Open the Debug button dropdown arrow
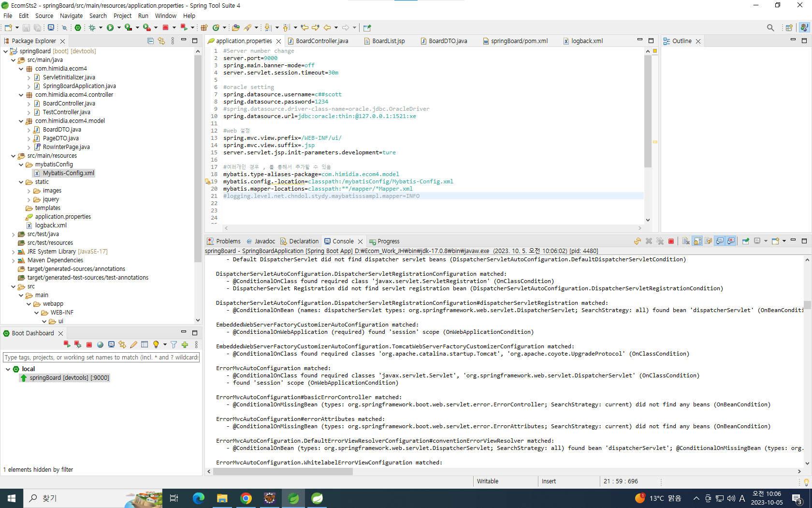The height and width of the screenshot is (508, 812). click(101, 28)
